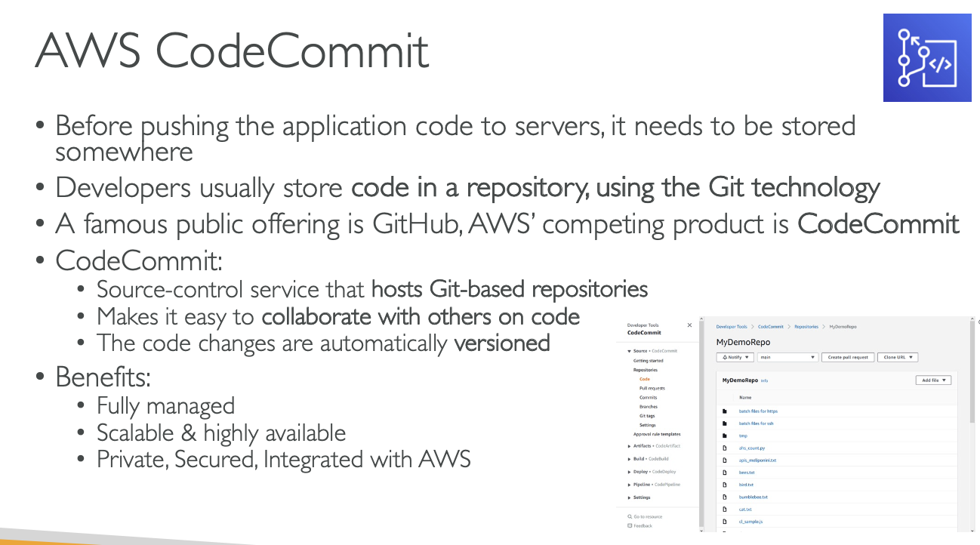Open the cat.txt file link

[x=745, y=510]
